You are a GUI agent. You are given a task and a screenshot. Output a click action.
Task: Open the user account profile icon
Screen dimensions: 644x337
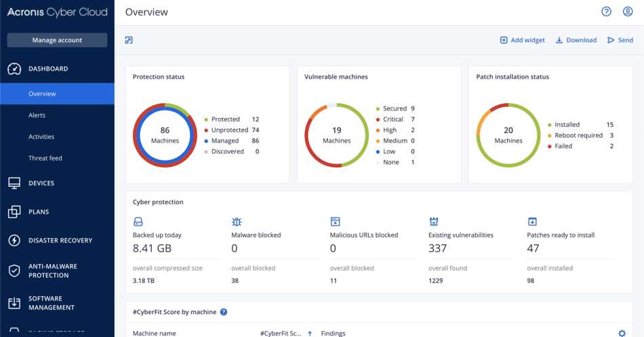[627, 12]
